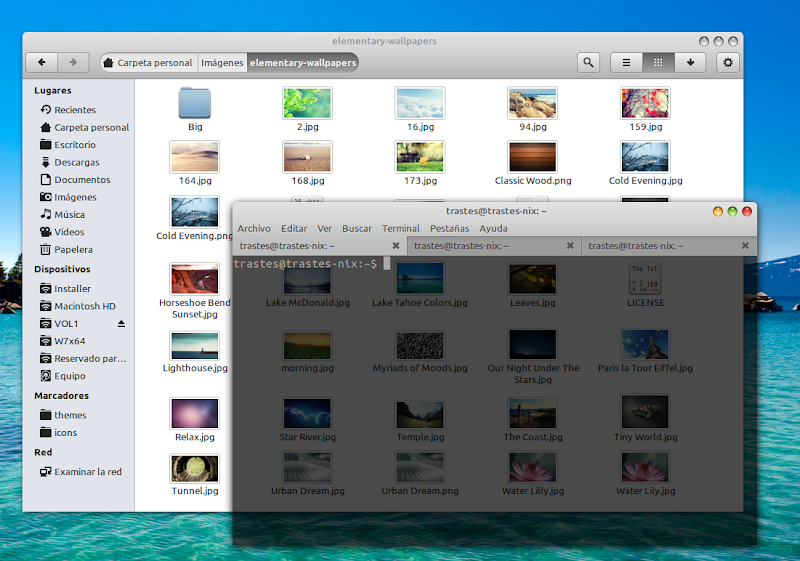Select 164.jpg thumbnail
The width and height of the screenshot is (800, 561).
194,157
